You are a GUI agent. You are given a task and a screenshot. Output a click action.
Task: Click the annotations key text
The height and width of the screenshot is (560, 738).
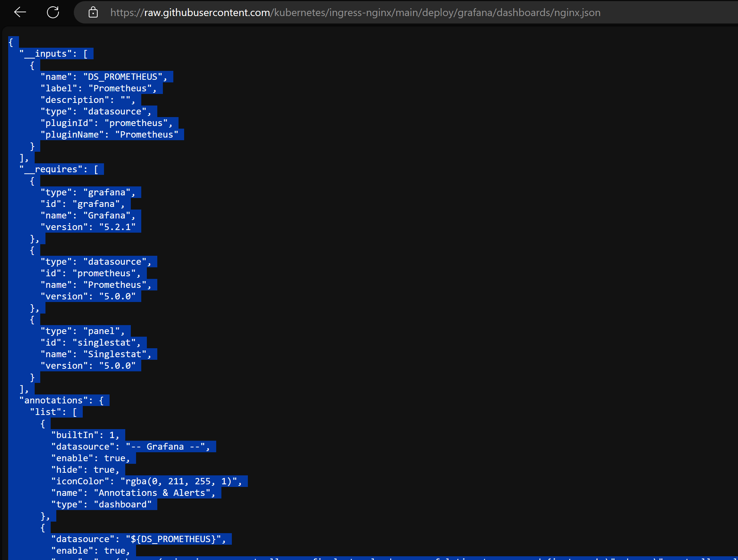point(54,400)
